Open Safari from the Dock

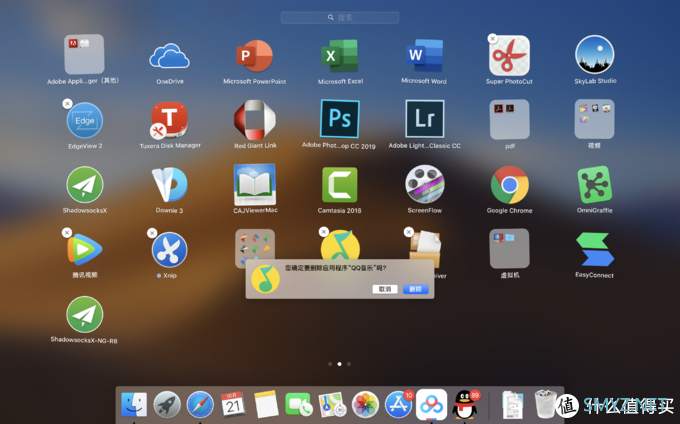pyautogui.click(x=200, y=404)
